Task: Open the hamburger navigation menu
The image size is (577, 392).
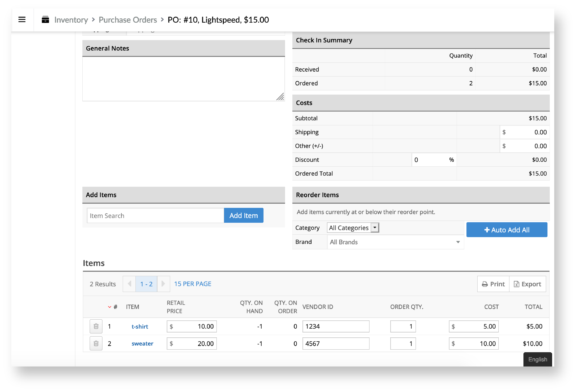Action: [x=22, y=19]
